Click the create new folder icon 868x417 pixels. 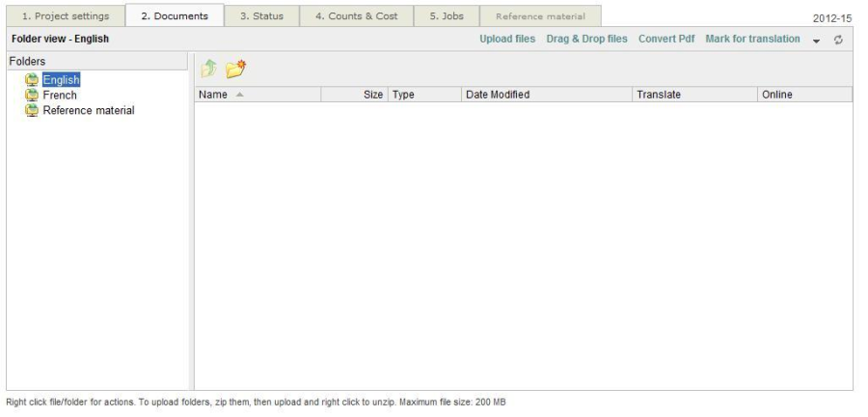235,70
